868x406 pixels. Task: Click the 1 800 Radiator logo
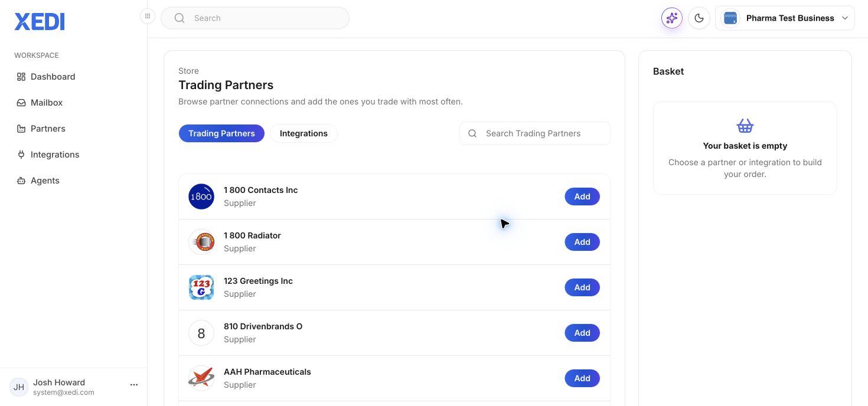tap(201, 242)
